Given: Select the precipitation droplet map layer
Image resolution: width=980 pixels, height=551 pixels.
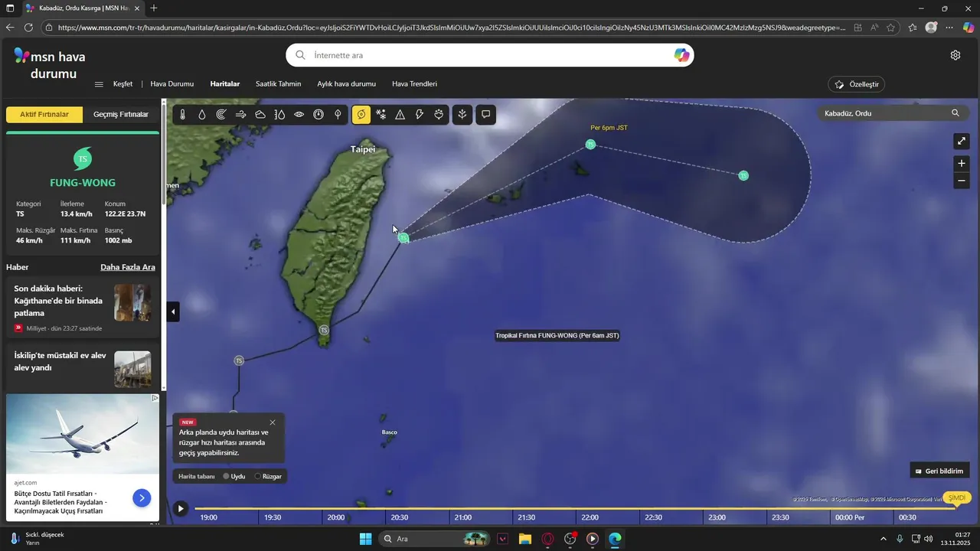Looking at the screenshot, I should 202,115.
